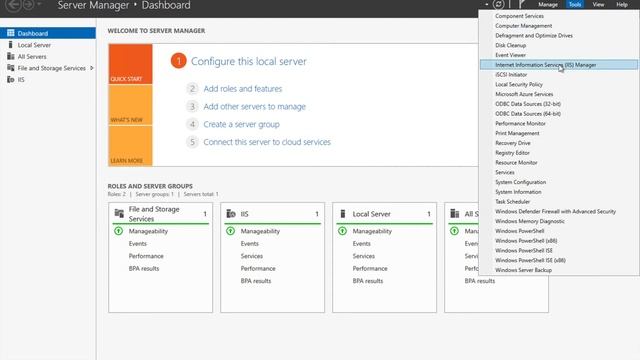This screenshot has width=640, height=360.
Task: Click the IIS icon in sidebar
Action: click(x=11, y=80)
